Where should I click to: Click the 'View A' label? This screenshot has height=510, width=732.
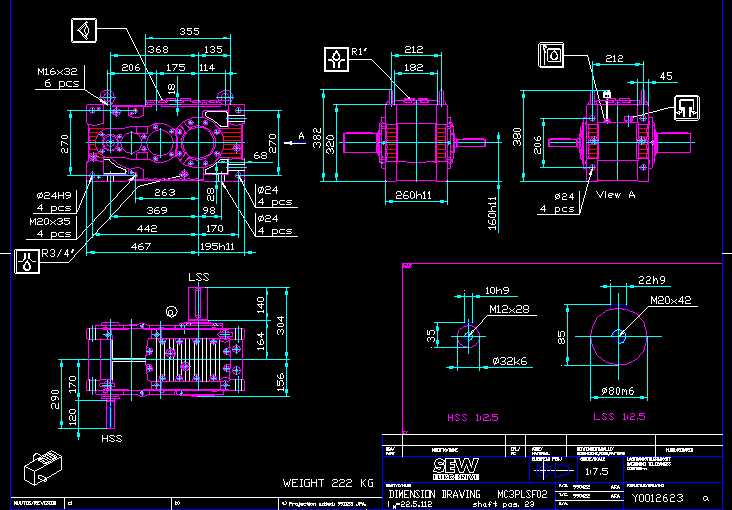(616, 194)
